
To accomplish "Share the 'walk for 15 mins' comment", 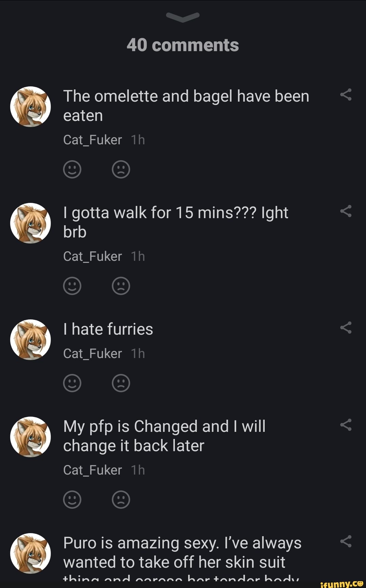I will pos(346,211).
